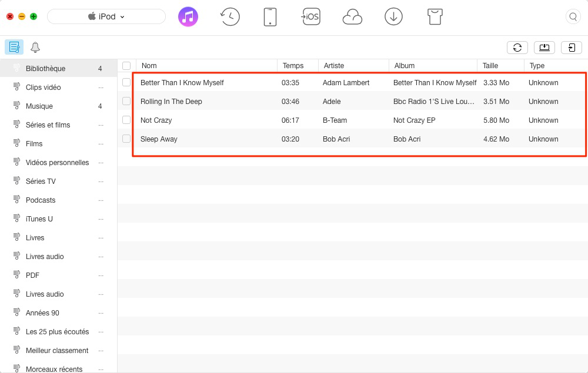588x373 pixels.
Task: Select Films in the sidebar
Action: [x=58, y=144]
